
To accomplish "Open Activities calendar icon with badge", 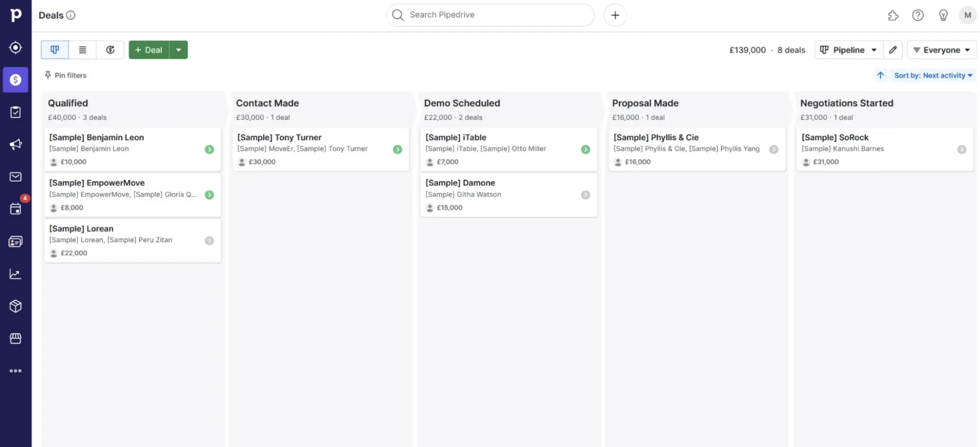I will click(x=16, y=209).
